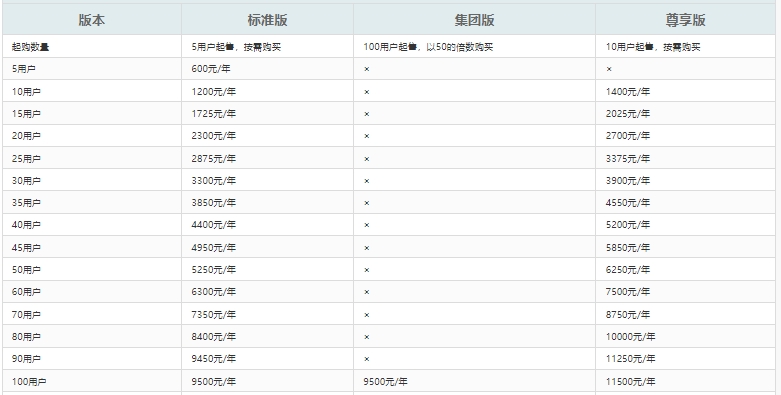Click the × in the 10用户 row
781x395 pixels.
[x=367, y=92]
